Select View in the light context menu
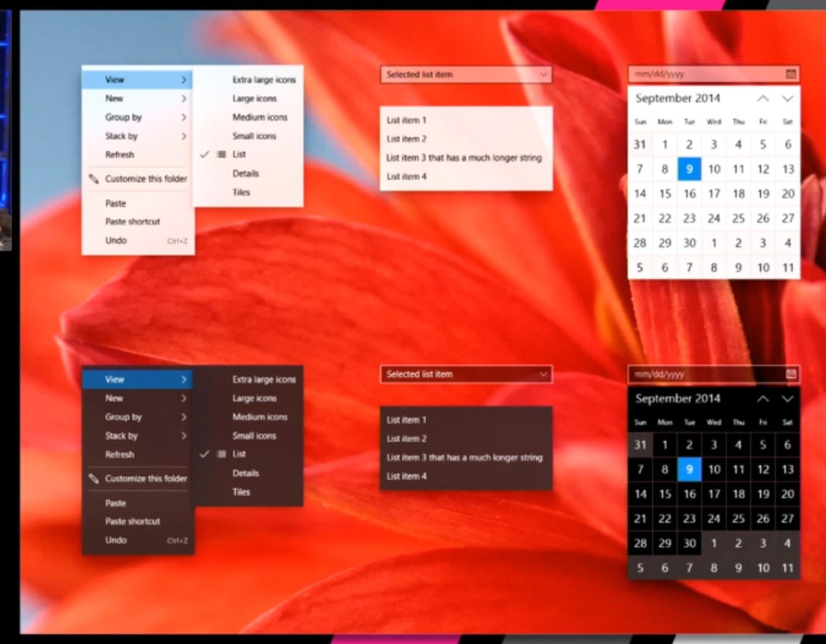The image size is (826, 644). point(137,79)
